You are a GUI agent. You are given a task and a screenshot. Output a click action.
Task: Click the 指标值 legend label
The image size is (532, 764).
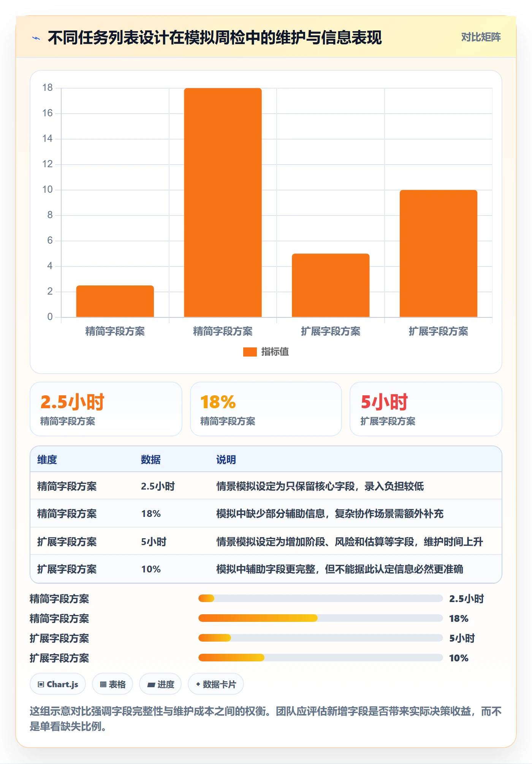point(275,352)
